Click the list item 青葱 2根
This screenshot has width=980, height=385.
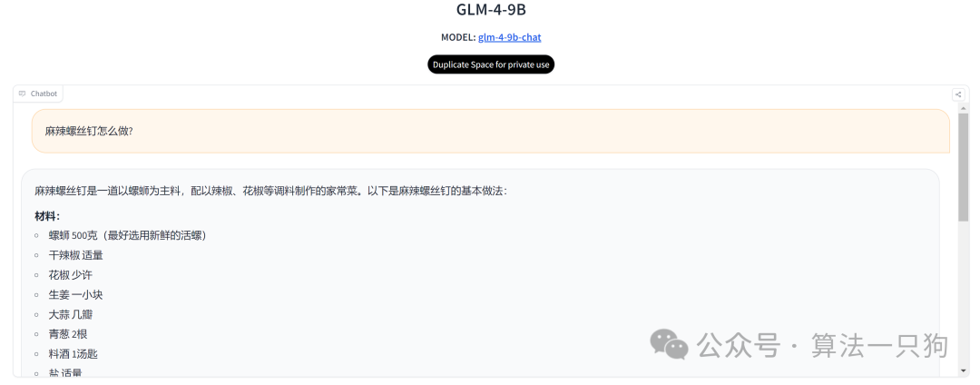[x=68, y=334]
